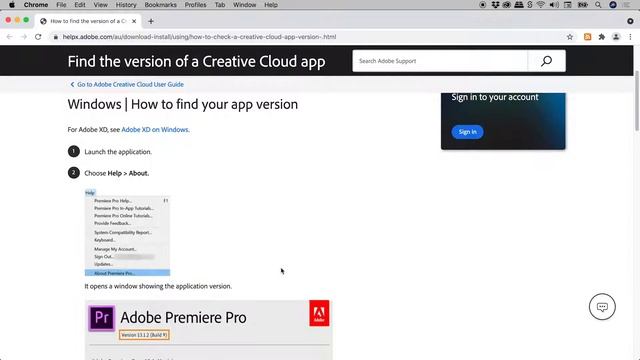Click the 'Windows | How to find your app version' heading
The height and width of the screenshot is (360, 640).
point(182,104)
